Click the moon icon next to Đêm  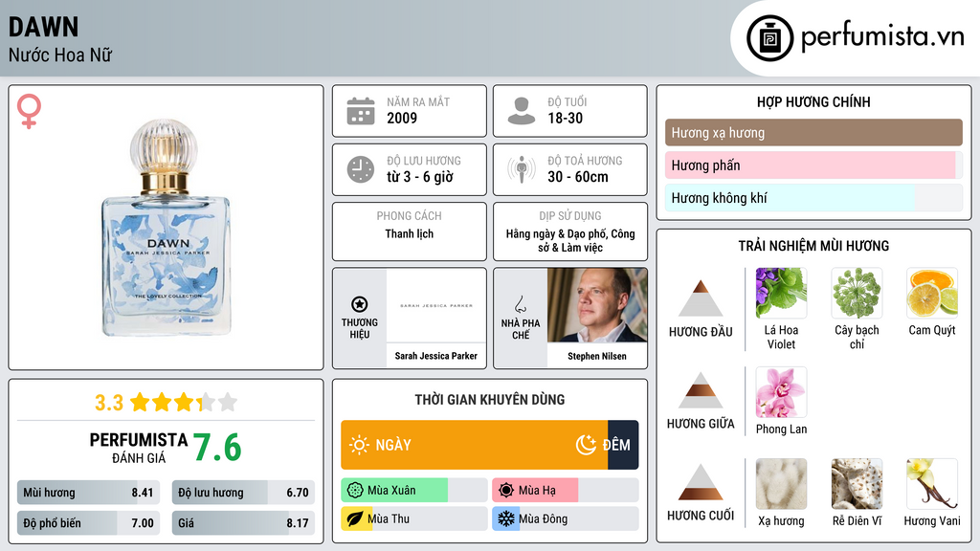click(586, 445)
